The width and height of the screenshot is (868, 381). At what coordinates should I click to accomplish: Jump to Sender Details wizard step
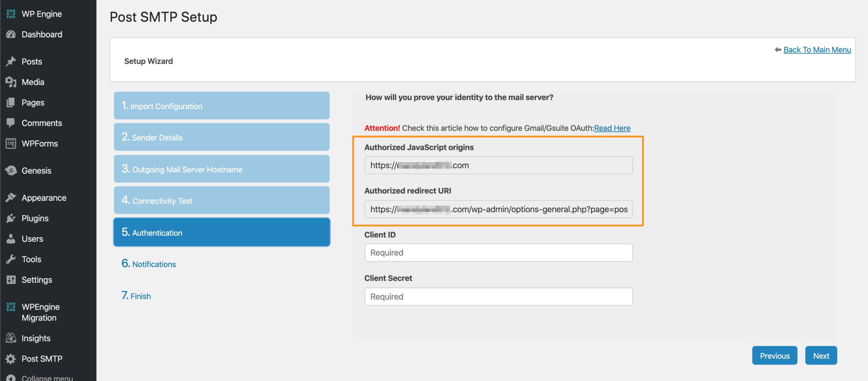221,137
